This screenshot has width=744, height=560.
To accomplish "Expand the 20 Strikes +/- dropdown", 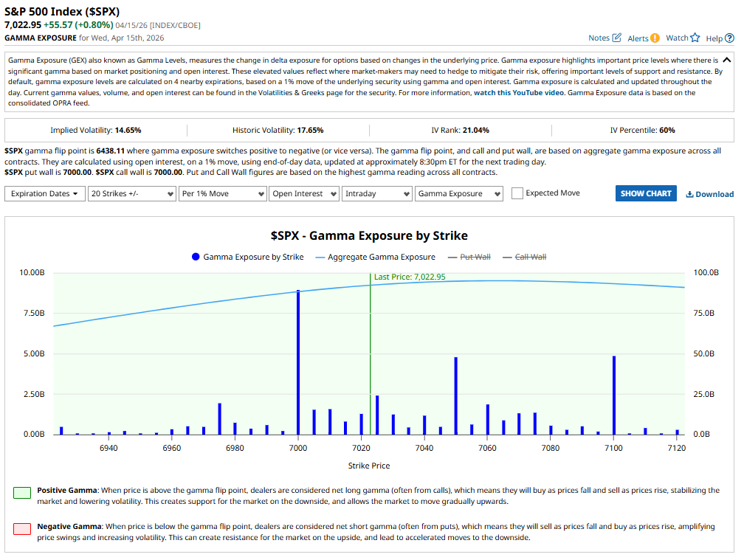I will (131, 193).
